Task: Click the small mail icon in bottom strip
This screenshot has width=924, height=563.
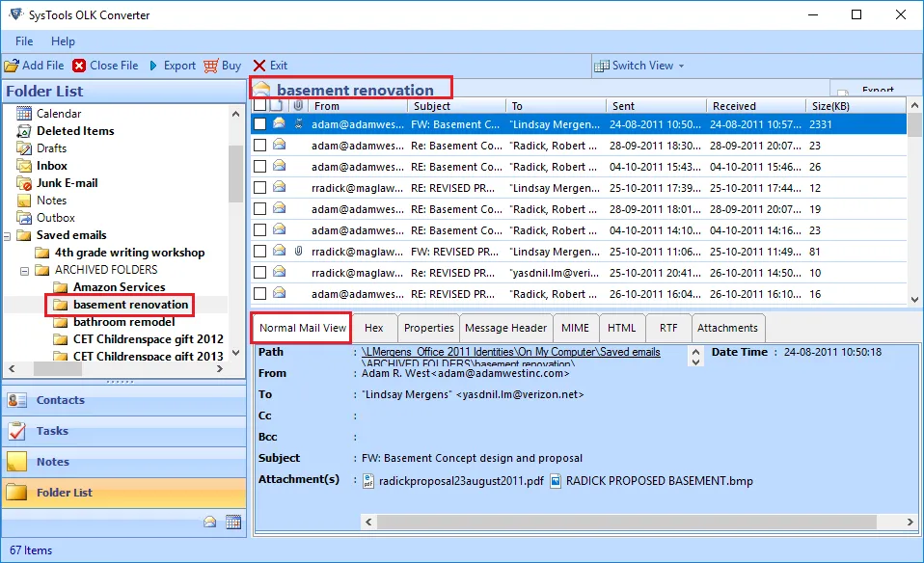Action: pos(210,522)
